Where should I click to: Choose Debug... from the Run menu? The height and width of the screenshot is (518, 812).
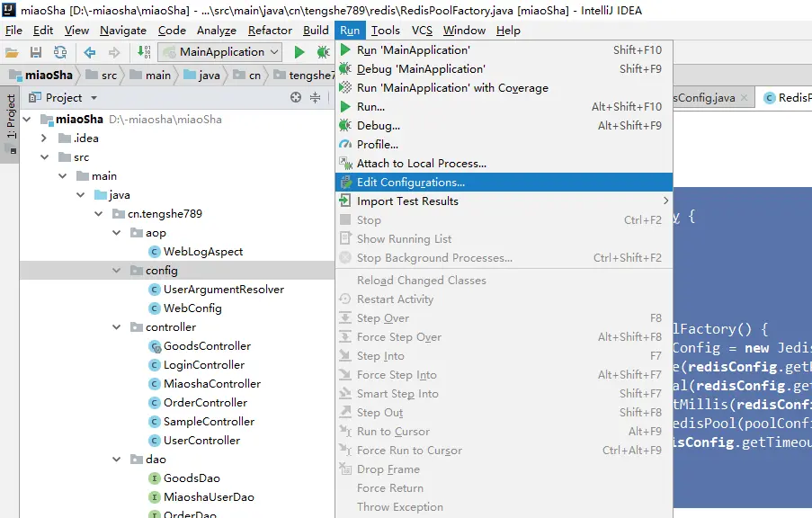(x=504, y=126)
